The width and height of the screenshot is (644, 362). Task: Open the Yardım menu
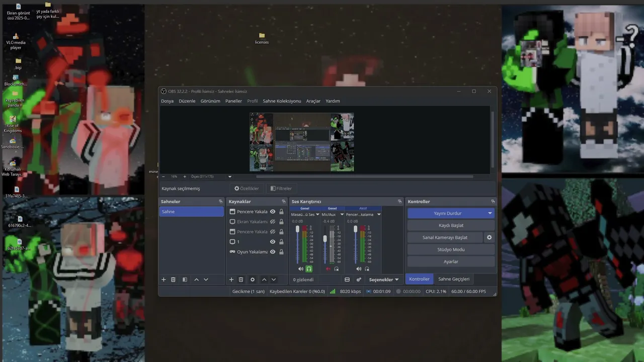tap(333, 101)
